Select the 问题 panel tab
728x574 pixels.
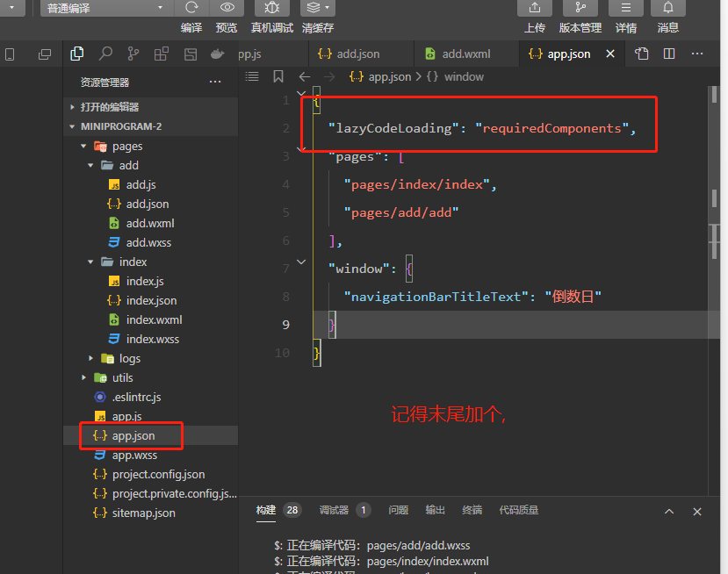(399, 511)
